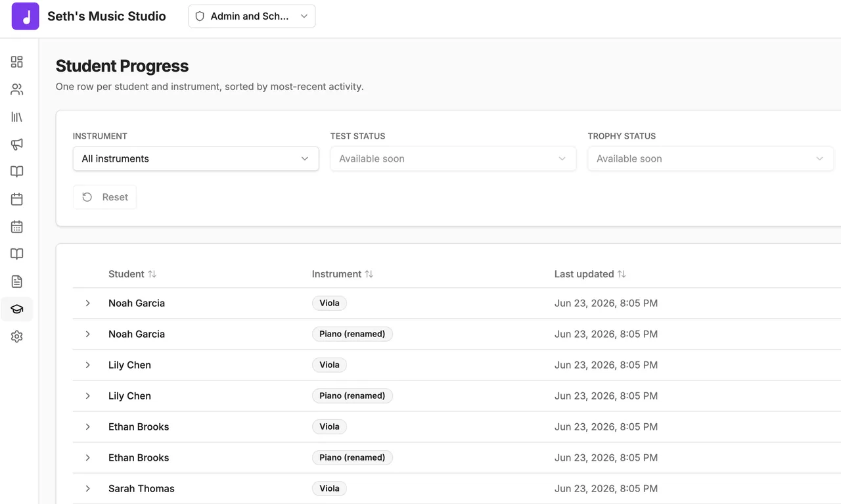Image resolution: width=841 pixels, height=504 pixels.
Task: Click the date in Lily Chen's Piano row
Action: coord(606,396)
